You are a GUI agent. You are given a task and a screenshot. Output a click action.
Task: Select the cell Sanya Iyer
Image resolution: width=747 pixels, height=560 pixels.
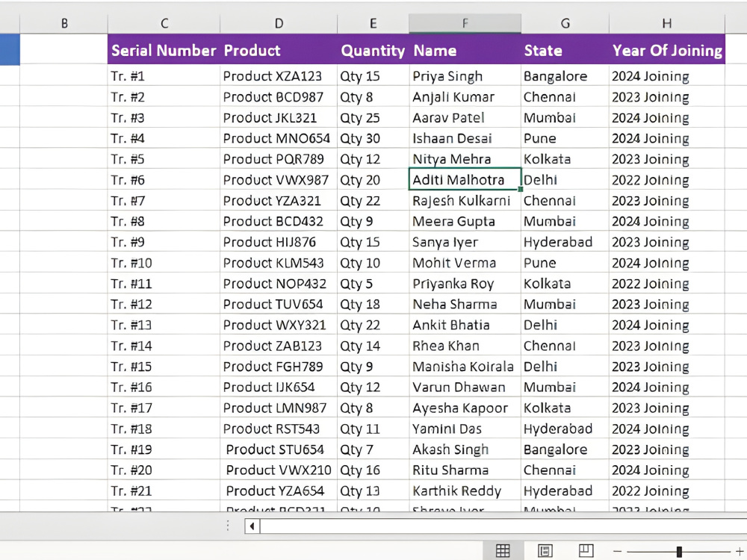pyautogui.click(x=465, y=242)
